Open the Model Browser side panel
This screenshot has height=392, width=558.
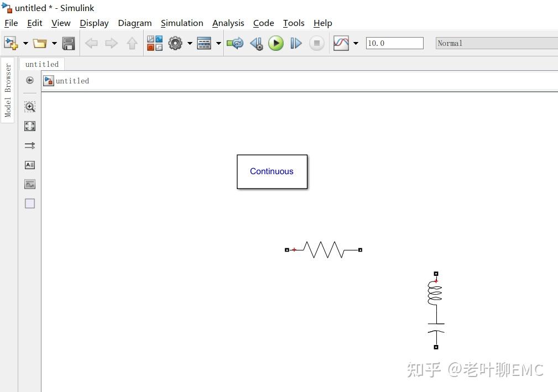click(8, 90)
